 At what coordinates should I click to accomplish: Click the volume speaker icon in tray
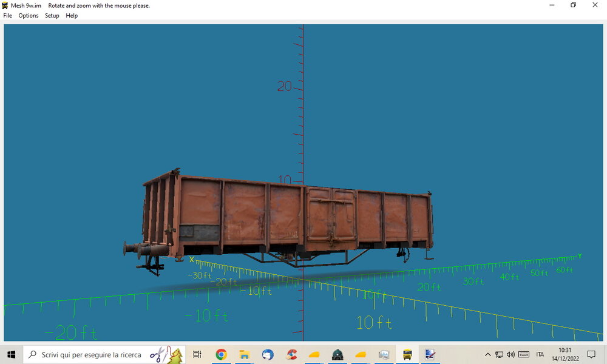510,354
